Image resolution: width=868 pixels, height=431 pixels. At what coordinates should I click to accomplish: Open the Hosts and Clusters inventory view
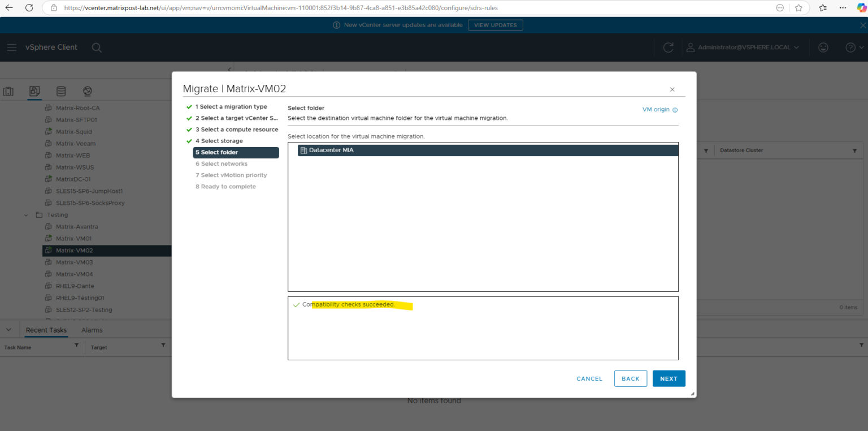8,91
